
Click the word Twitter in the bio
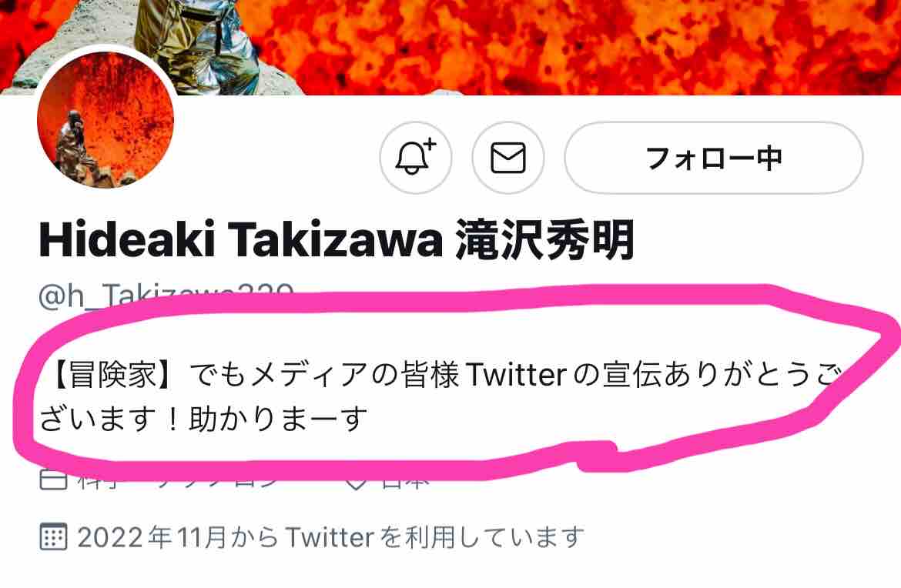[x=516, y=376]
